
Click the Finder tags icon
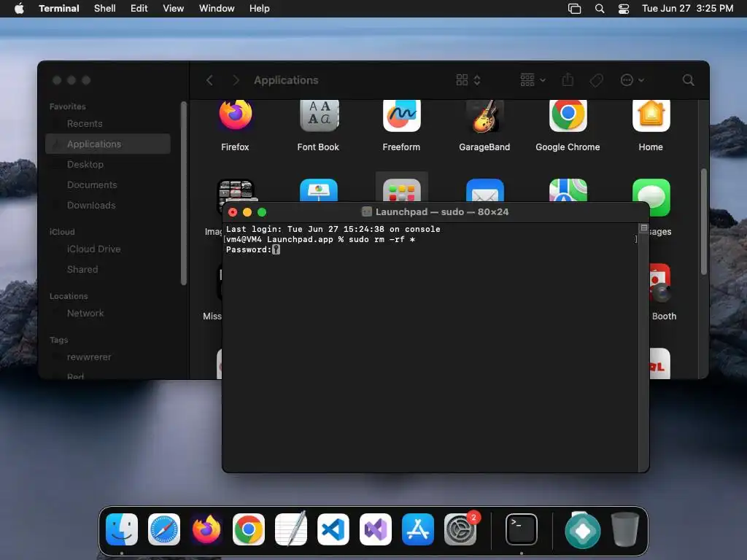pyautogui.click(x=596, y=80)
